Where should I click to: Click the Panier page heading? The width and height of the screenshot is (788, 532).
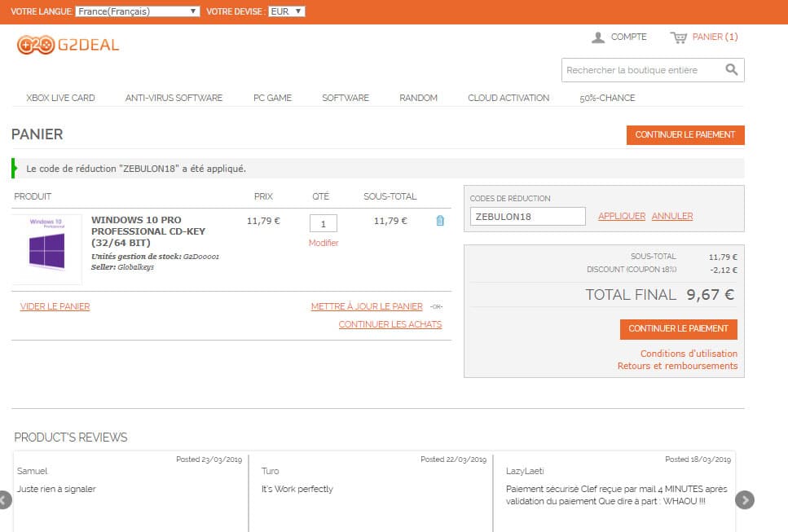coord(37,134)
